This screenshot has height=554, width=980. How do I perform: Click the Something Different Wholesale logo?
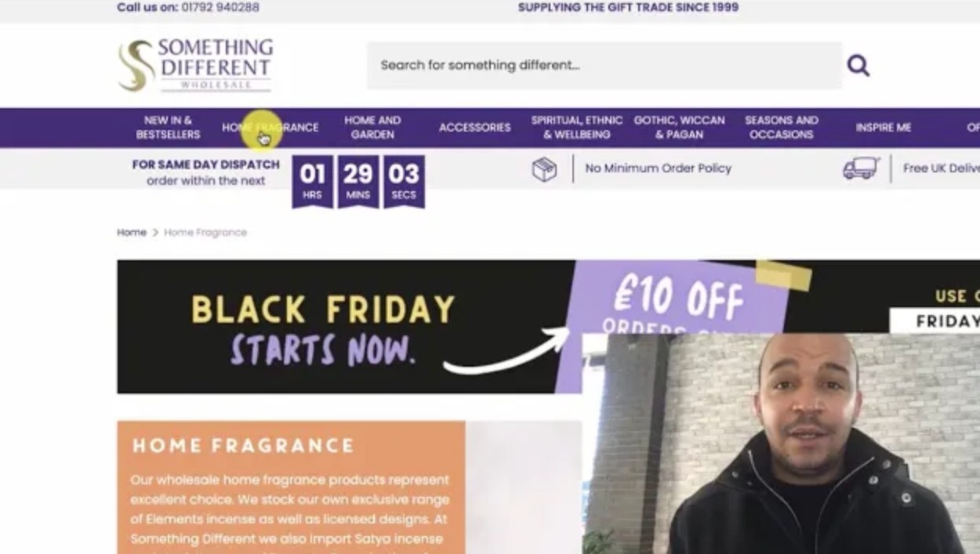195,65
